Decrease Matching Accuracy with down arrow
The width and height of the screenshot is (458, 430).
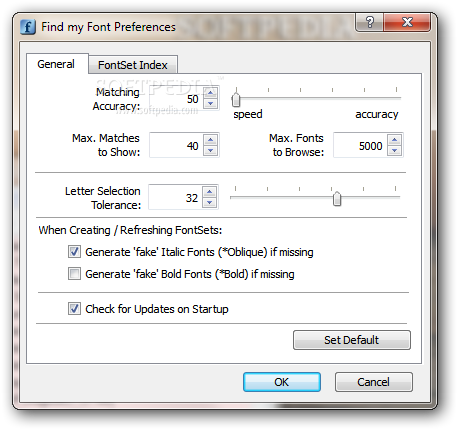pos(210,104)
